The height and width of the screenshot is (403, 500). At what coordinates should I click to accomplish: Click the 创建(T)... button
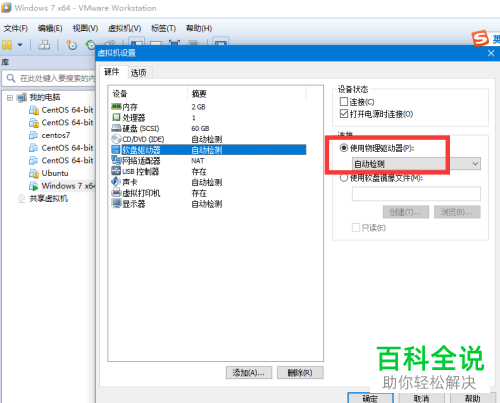point(406,212)
